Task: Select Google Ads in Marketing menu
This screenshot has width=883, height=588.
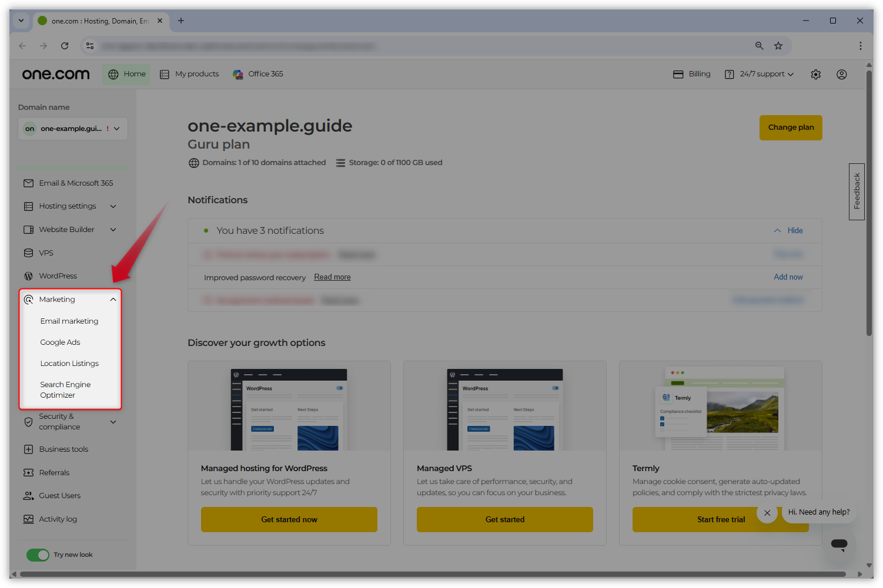Action: click(x=60, y=342)
